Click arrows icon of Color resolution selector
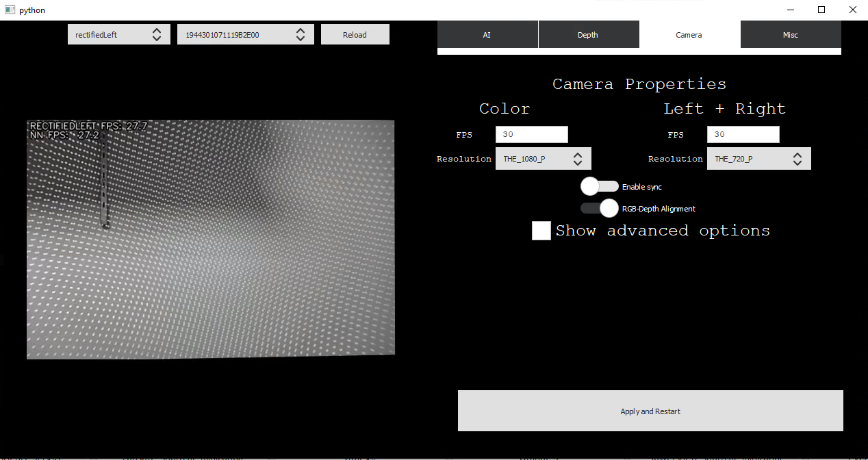868x460 pixels. [x=578, y=159]
